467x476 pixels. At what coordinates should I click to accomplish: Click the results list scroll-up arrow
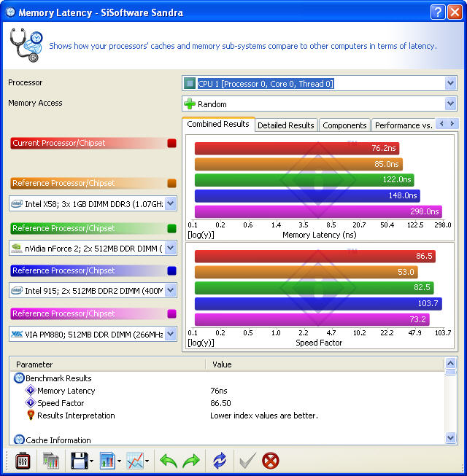coord(451,363)
